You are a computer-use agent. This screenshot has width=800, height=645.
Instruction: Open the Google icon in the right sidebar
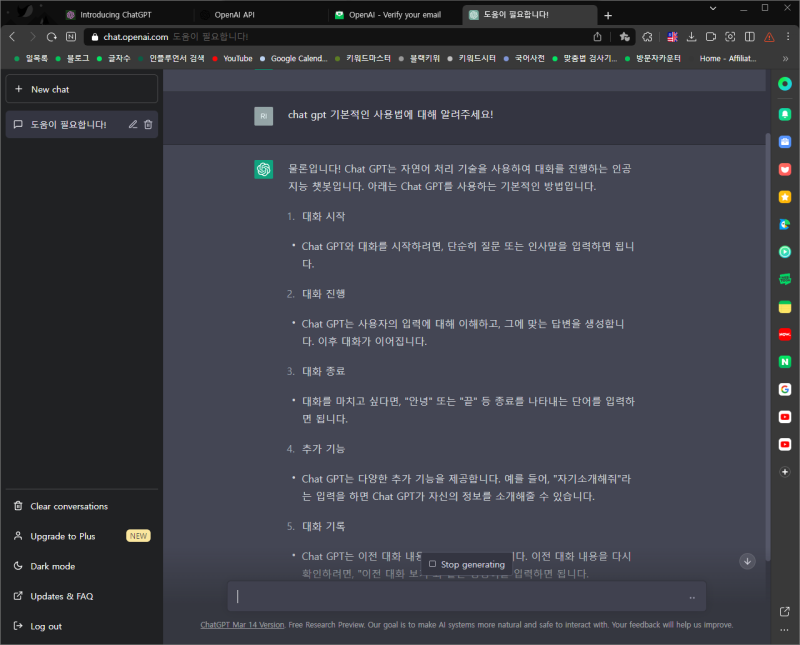[x=784, y=388]
